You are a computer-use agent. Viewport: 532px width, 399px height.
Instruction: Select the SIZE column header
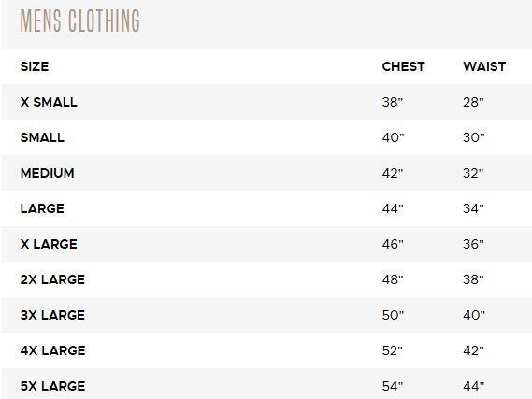click(35, 66)
